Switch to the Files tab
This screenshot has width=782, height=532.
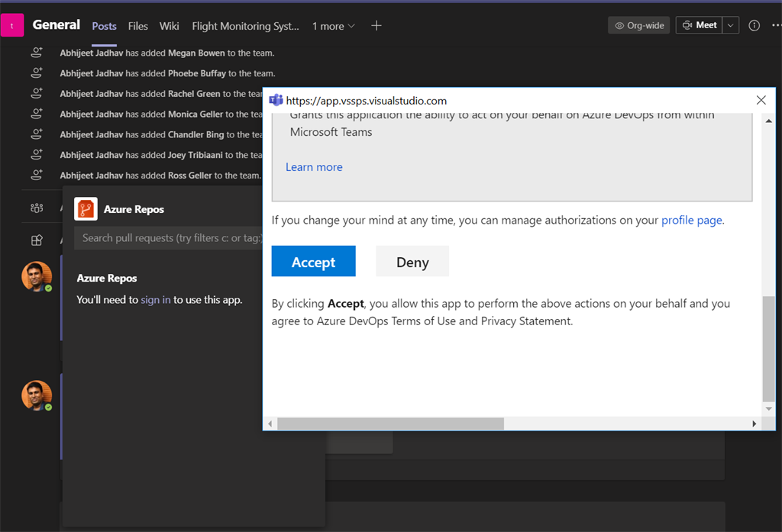(x=138, y=26)
